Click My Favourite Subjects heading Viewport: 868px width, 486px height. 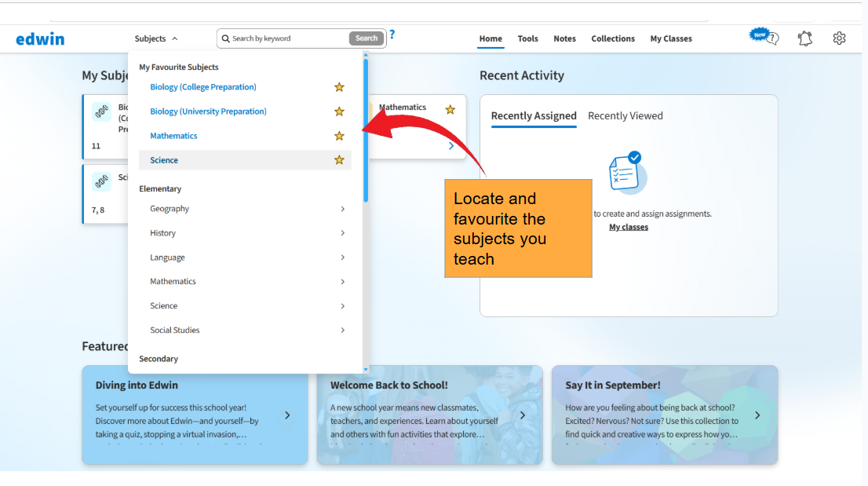click(x=178, y=67)
